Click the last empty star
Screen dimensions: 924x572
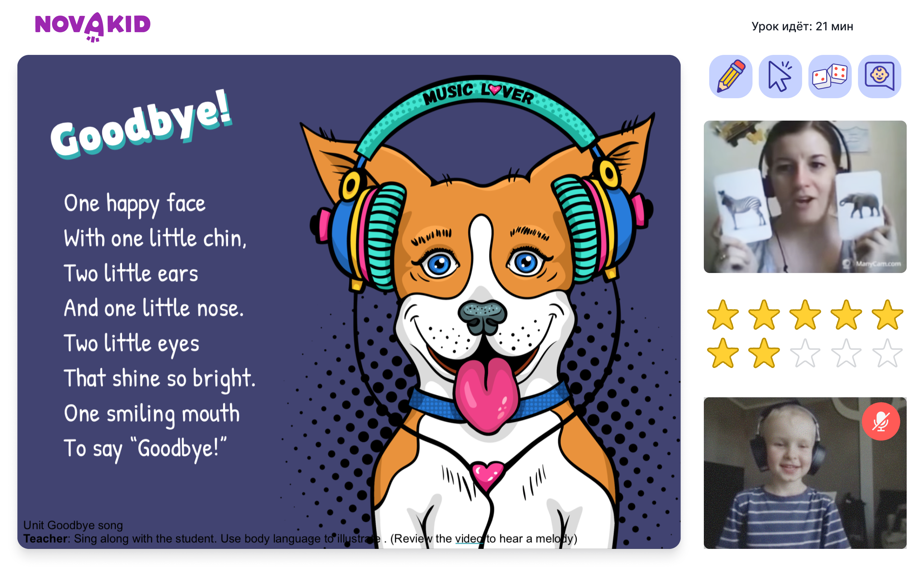point(887,353)
